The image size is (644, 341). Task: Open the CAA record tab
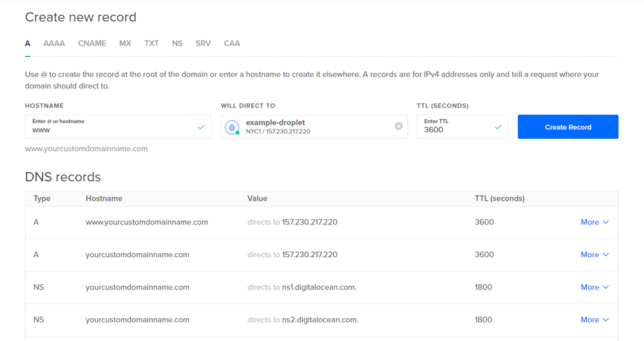pyautogui.click(x=232, y=44)
